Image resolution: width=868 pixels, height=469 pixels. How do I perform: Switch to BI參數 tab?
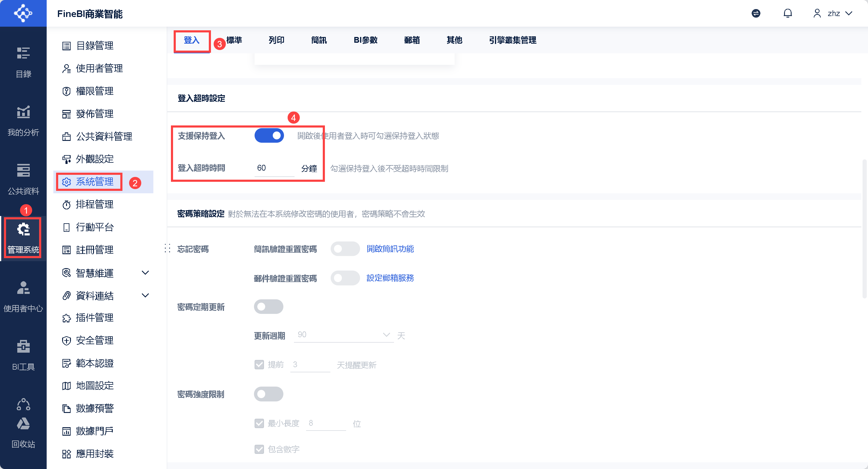click(365, 40)
